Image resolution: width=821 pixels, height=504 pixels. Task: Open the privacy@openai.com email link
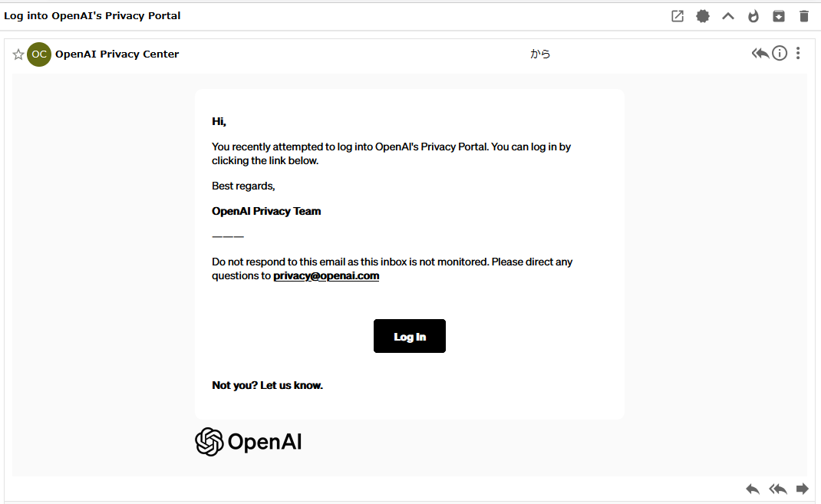pyautogui.click(x=326, y=276)
